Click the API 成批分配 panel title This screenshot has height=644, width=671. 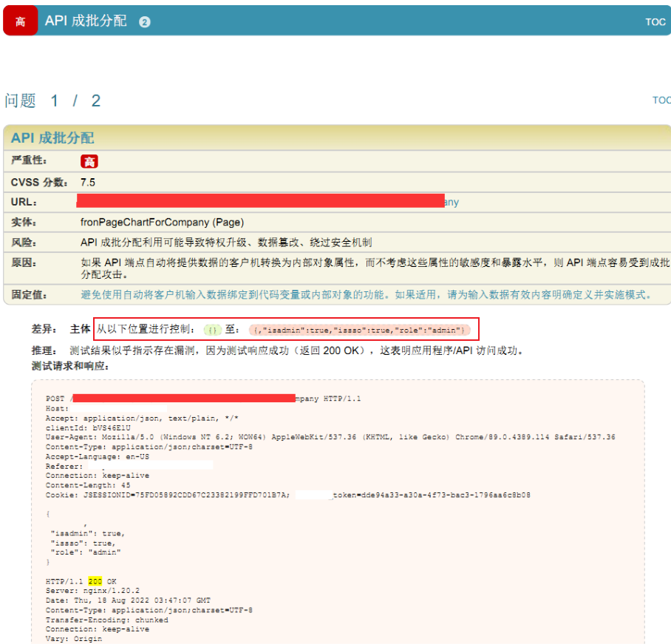click(52, 138)
